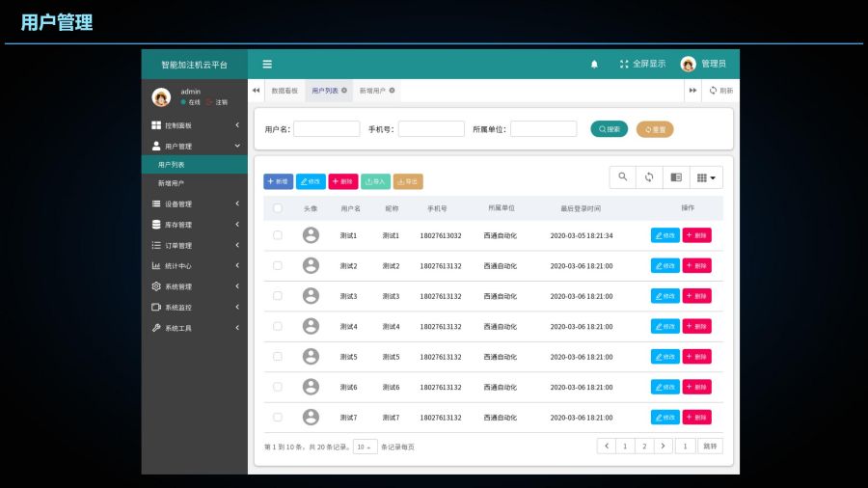The image size is (868, 488).
Task: Open the columns grid dropdown
Action: tap(707, 177)
